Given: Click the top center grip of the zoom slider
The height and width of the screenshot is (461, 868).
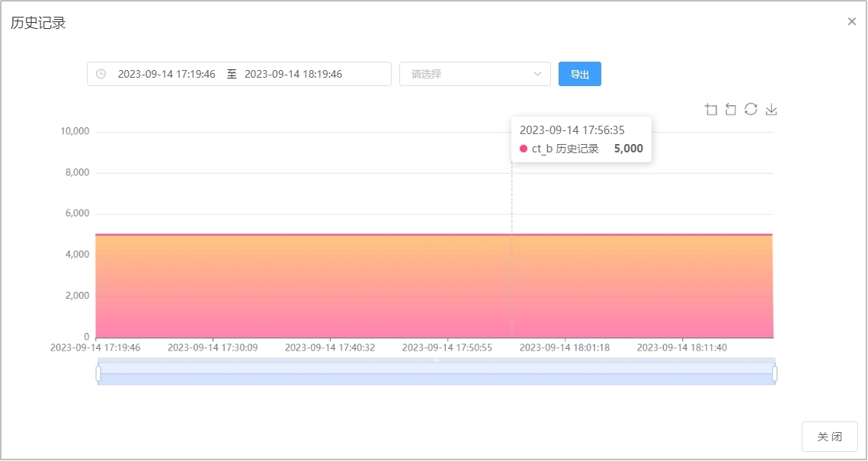Looking at the screenshot, I should click(437, 360).
